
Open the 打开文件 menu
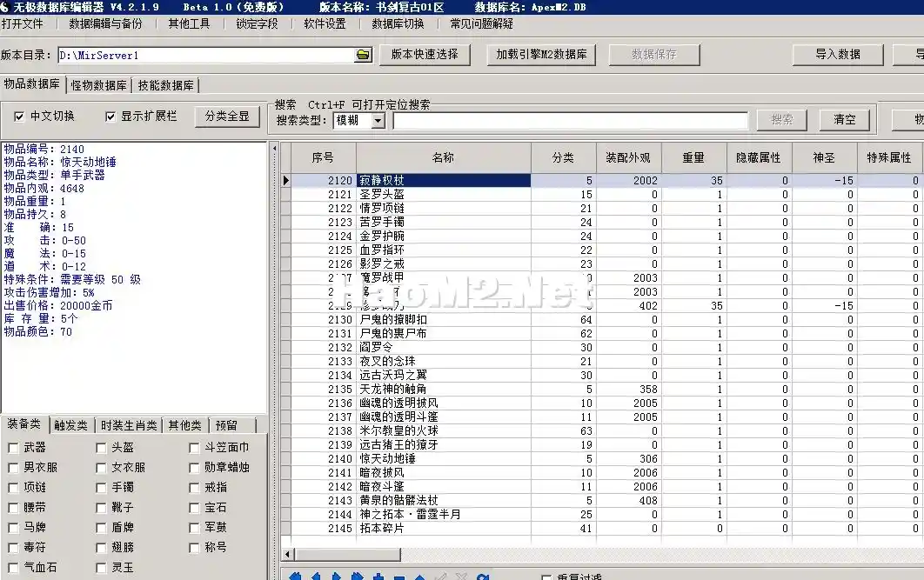pos(23,24)
